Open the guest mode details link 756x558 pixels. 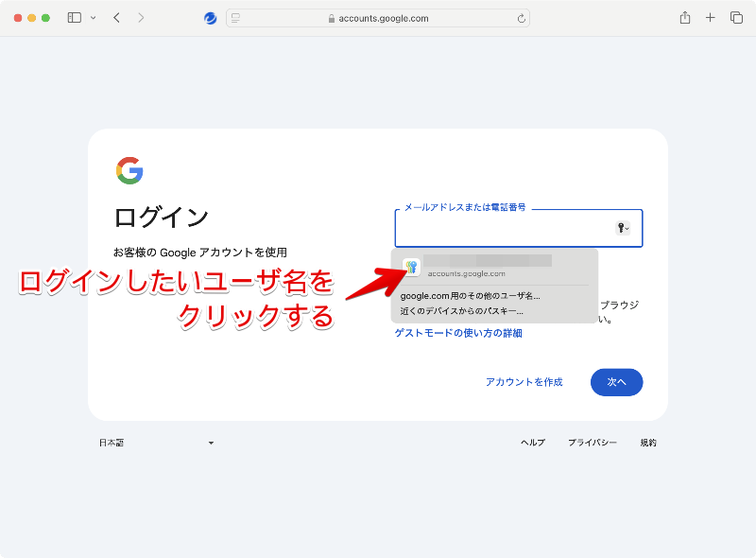[x=458, y=333]
